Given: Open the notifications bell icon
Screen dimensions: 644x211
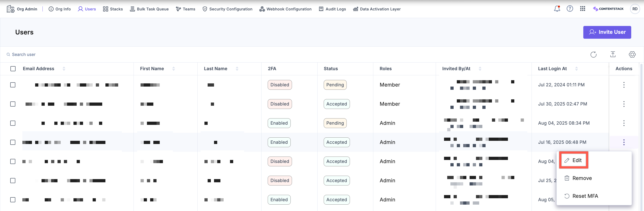Looking at the screenshot, I should [x=557, y=9].
